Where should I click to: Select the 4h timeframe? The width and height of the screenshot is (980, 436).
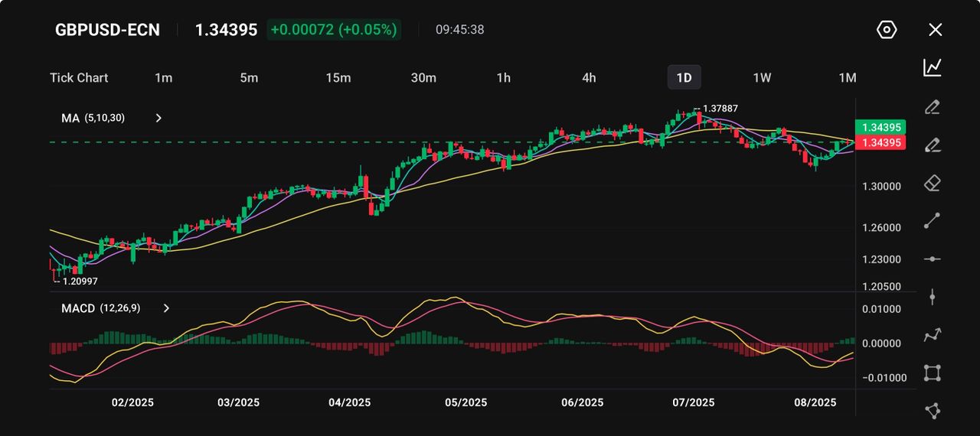click(589, 77)
